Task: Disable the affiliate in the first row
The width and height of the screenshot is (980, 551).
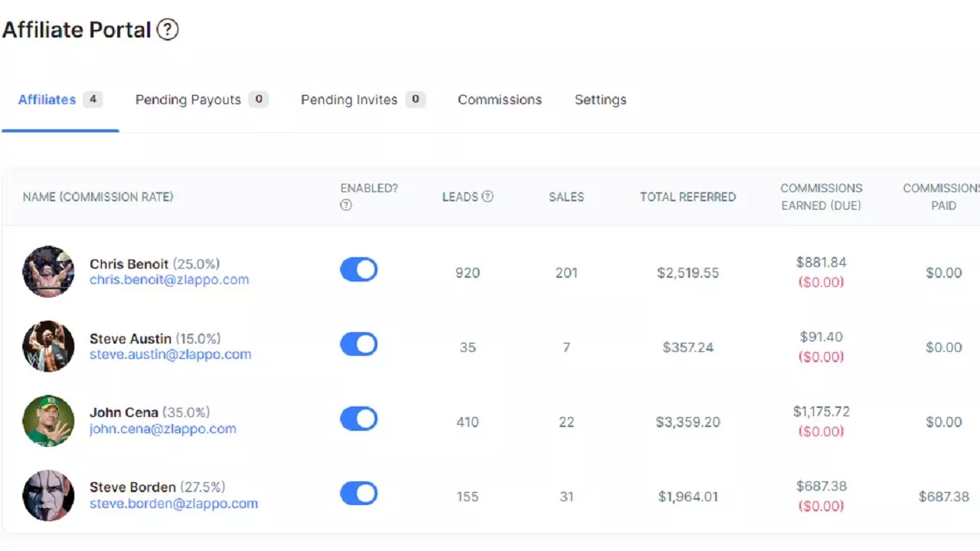Action: 358,269
